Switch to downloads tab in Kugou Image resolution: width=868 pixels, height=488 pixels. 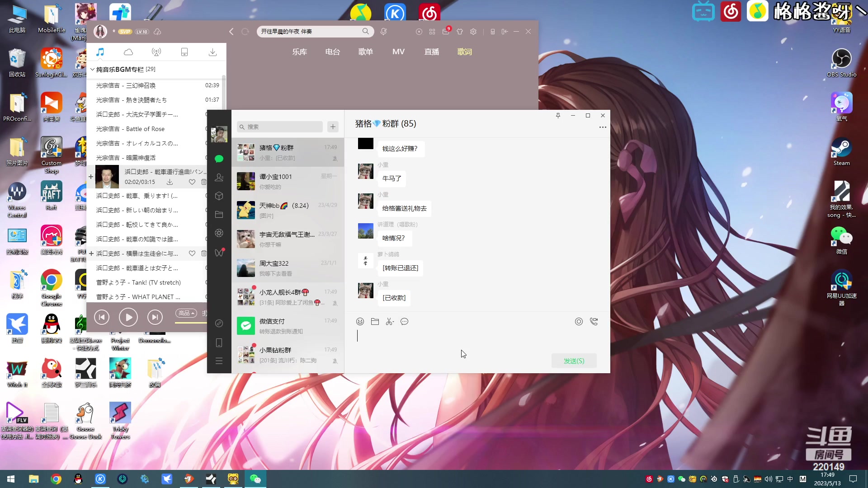click(x=212, y=52)
